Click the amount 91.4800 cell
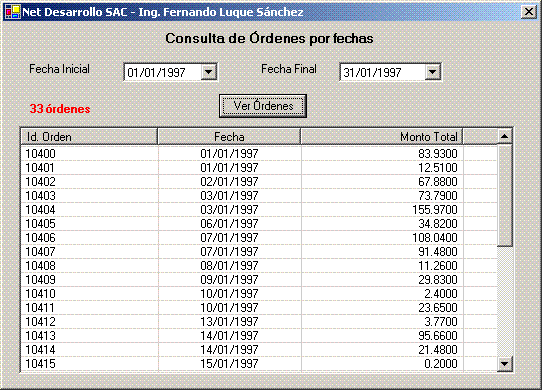542x390 pixels. click(382, 252)
